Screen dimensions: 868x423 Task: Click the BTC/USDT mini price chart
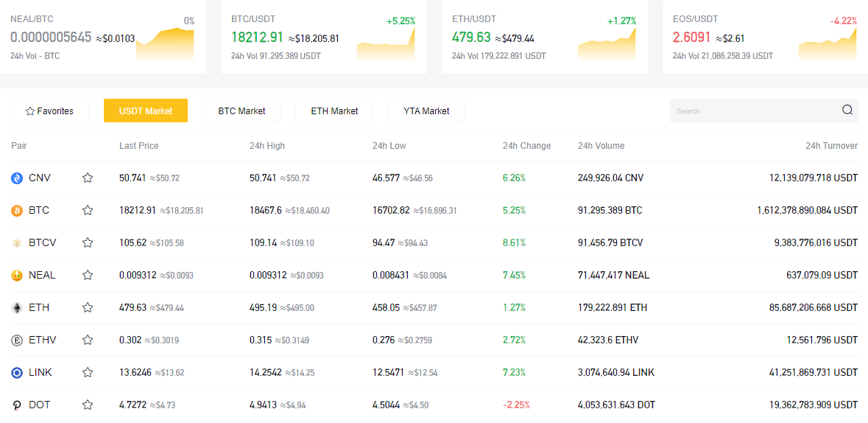click(386, 43)
